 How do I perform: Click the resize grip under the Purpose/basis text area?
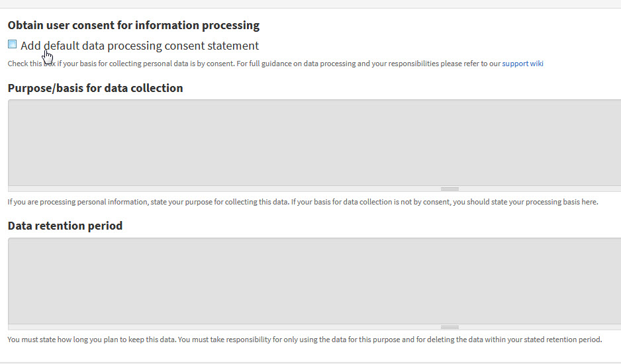point(450,189)
